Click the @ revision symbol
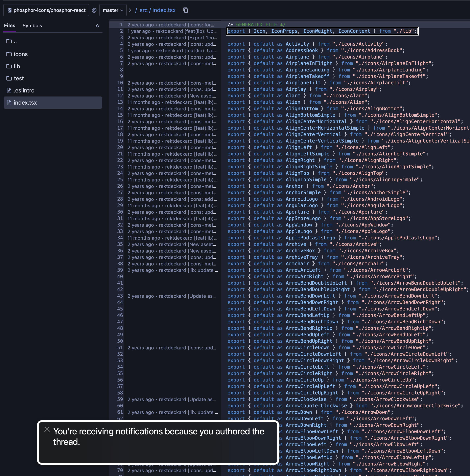470x476 pixels. pyautogui.click(x=94, y=10)
